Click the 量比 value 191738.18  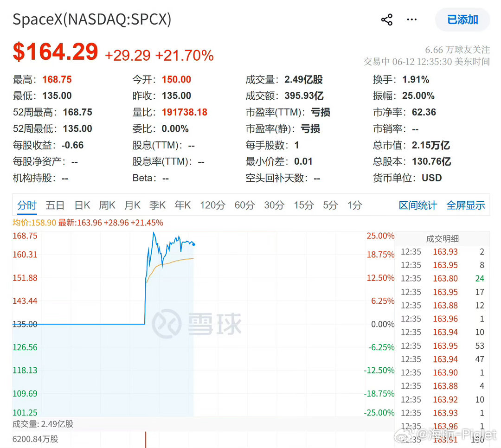184,112
